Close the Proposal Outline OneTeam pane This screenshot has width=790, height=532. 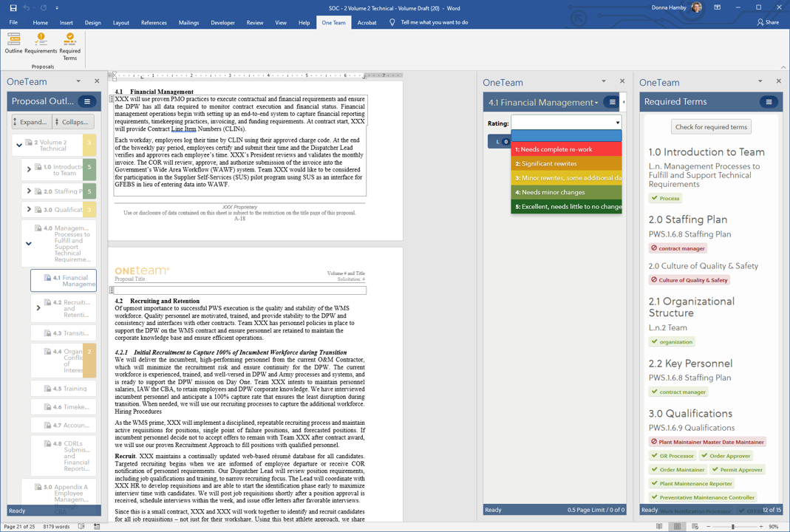97,81
